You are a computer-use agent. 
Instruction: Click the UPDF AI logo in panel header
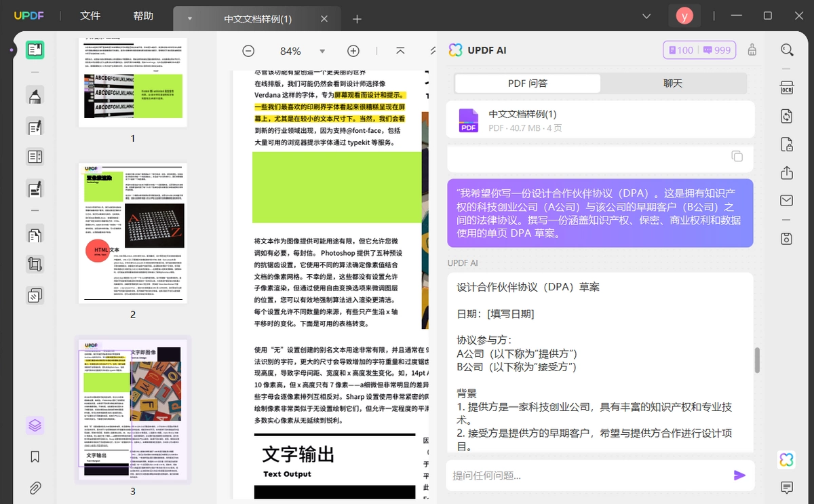click(x=456, y=50)
